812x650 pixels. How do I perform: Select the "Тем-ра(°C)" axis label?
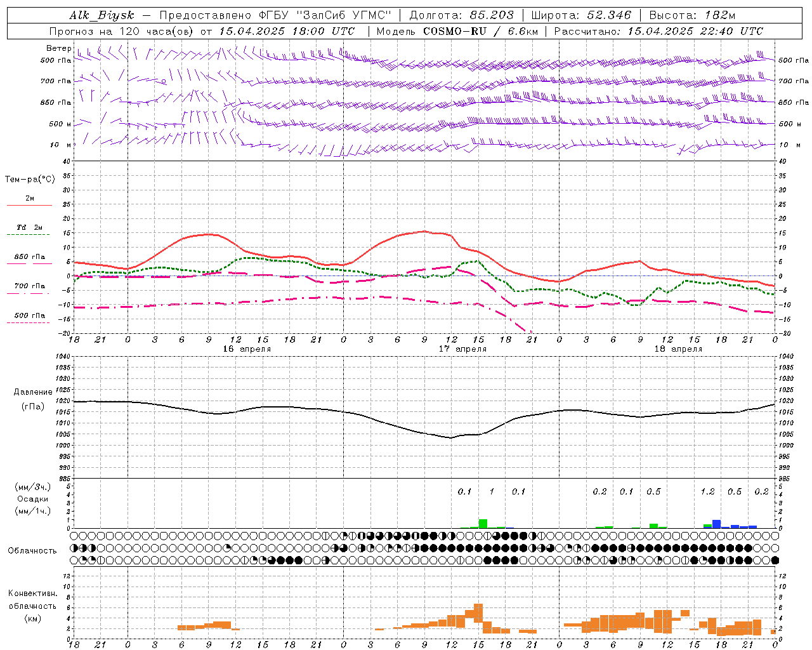coord(30,179)
